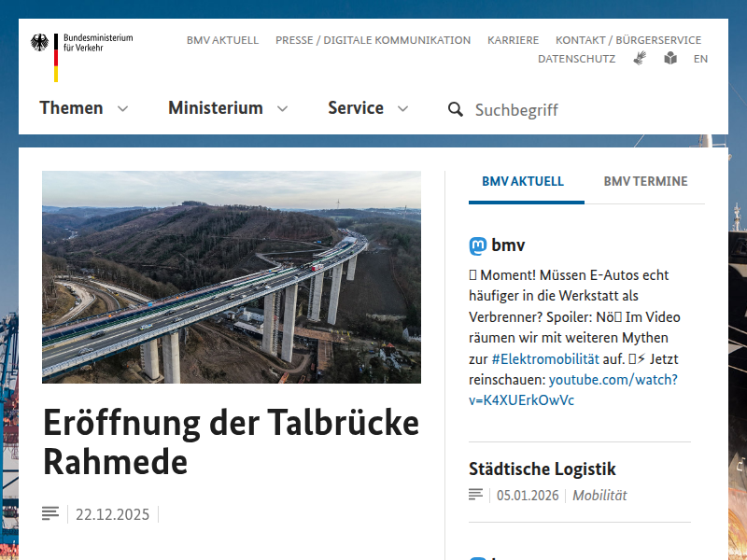Click the Mastodon icon beside bmv
Image resolution: width=747 pixels, height=560 pixels.
coord(478,246)
